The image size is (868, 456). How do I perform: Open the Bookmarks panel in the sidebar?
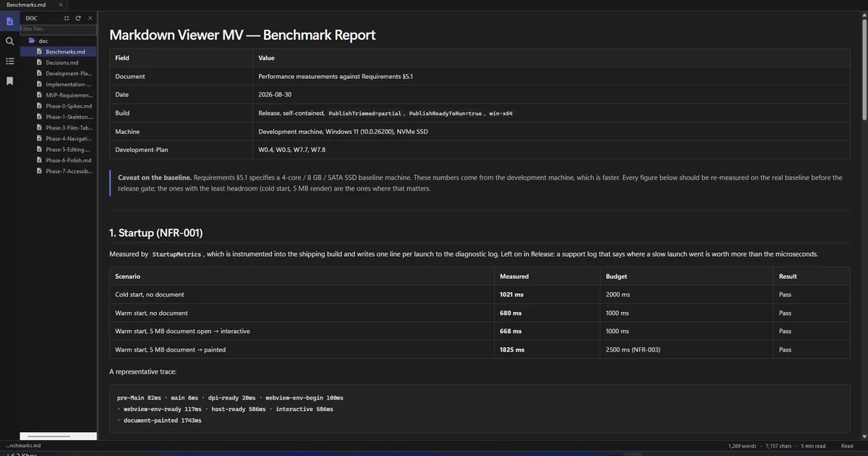pyautogui.click(x=9, y=81)
